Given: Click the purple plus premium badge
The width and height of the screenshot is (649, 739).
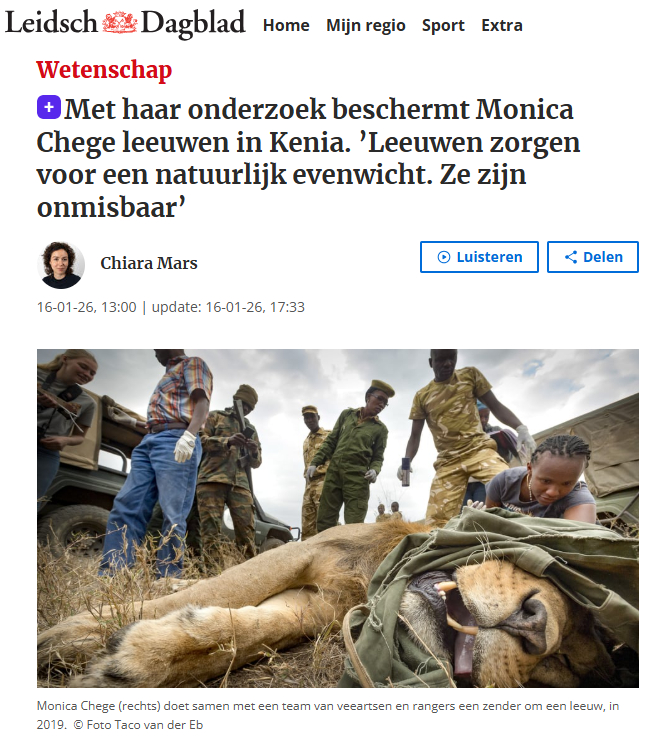Looking at the screenshot, I should pyautogui.click(x=49, y=107).
